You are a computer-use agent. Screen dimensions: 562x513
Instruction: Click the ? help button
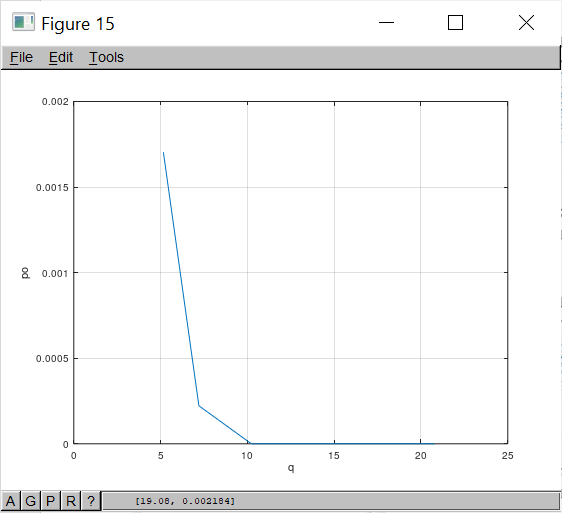tap(91, 501)
